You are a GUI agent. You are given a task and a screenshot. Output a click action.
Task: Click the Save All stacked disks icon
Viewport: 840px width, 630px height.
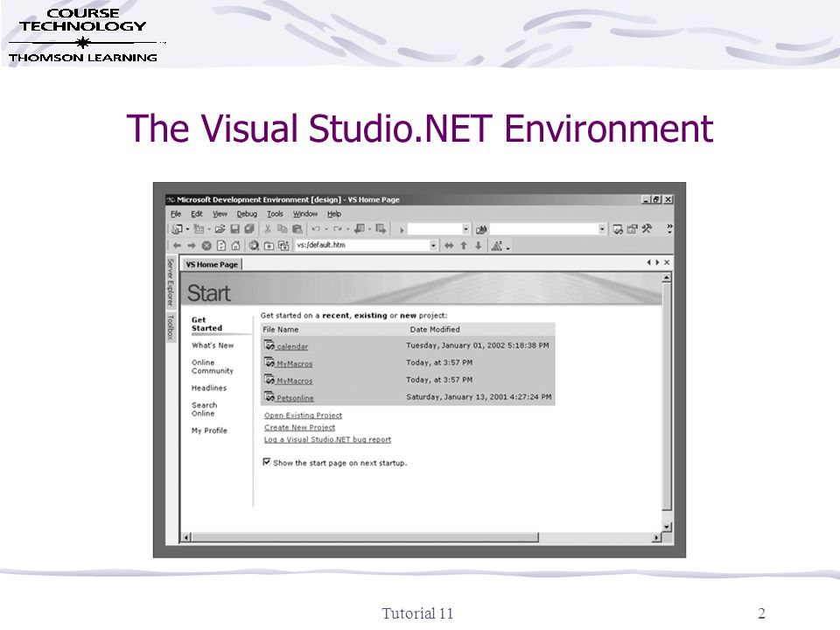(x=249, y=229)
